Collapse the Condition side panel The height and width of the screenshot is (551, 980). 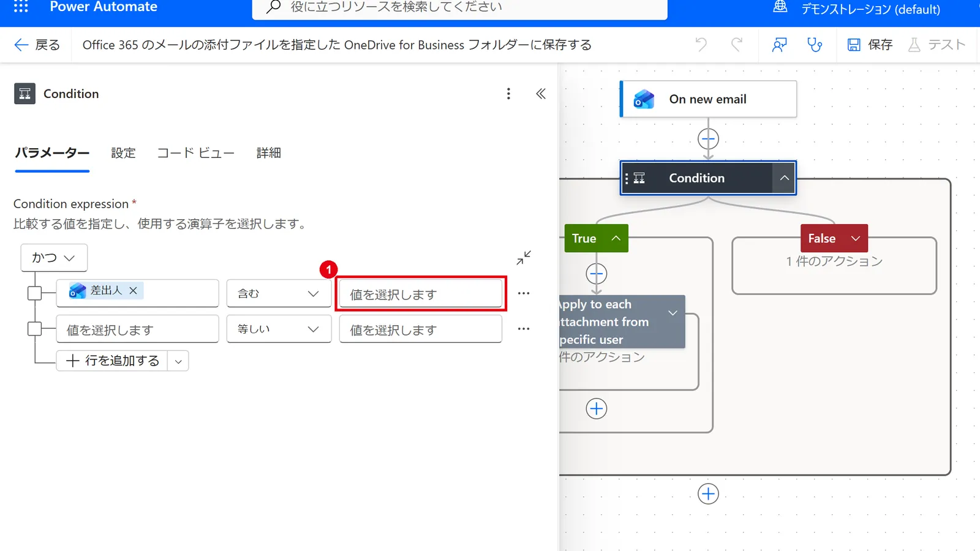(541, 94)
